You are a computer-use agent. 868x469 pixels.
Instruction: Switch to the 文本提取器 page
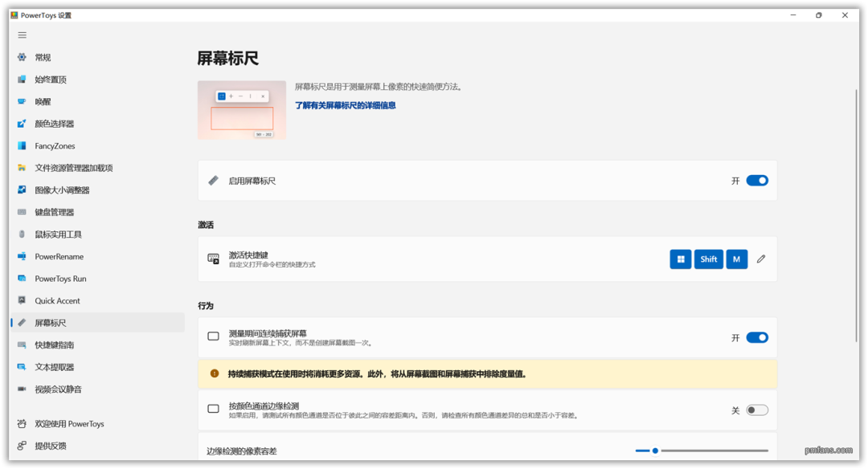[98, 367]
